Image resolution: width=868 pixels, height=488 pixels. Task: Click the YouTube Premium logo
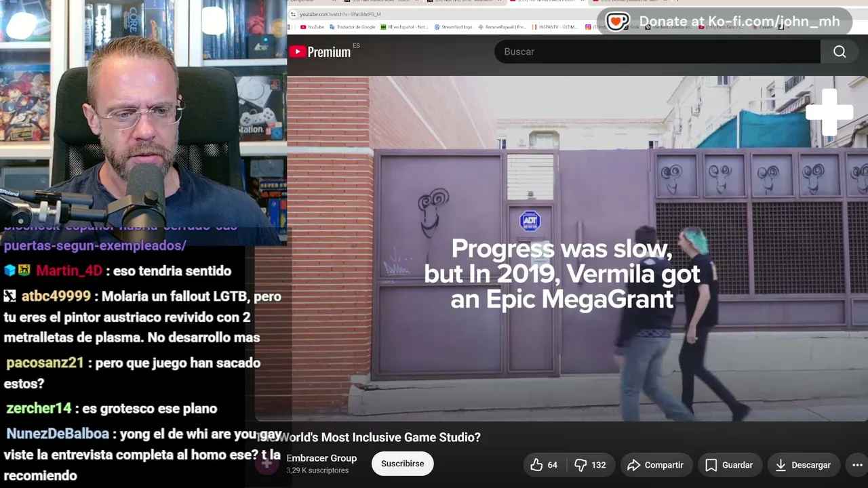320,52
